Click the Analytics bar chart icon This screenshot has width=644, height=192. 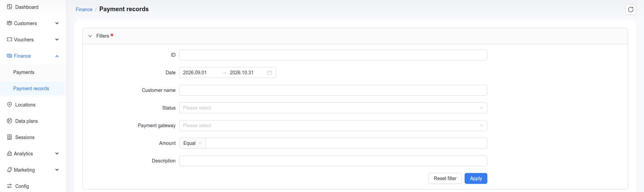point(9,153)
